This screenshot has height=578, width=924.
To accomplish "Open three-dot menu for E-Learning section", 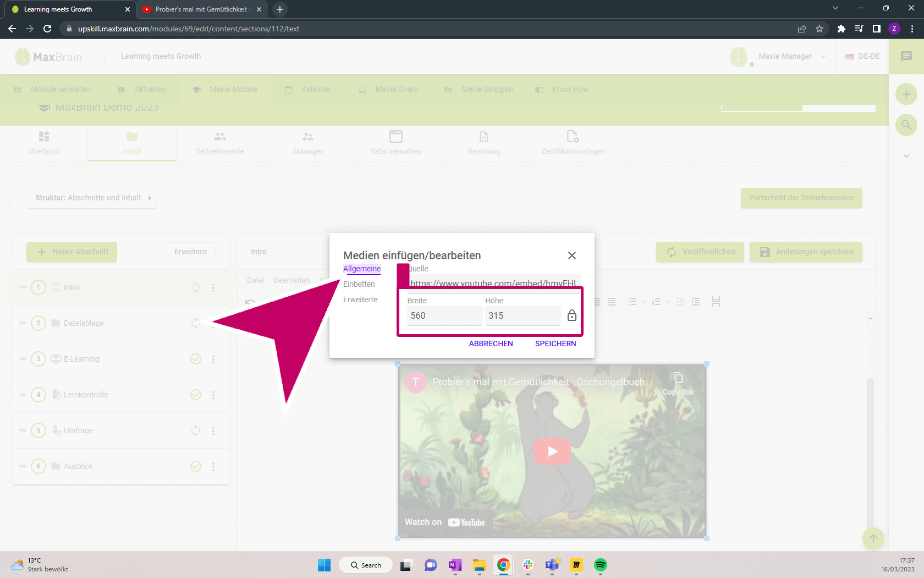I will [213, 359].
